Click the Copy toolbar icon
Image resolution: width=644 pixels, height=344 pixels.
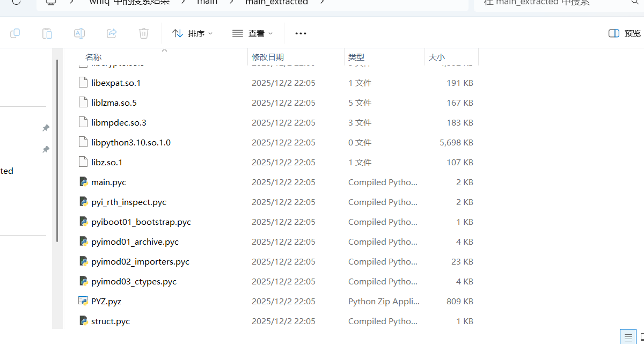pos(15,33)
